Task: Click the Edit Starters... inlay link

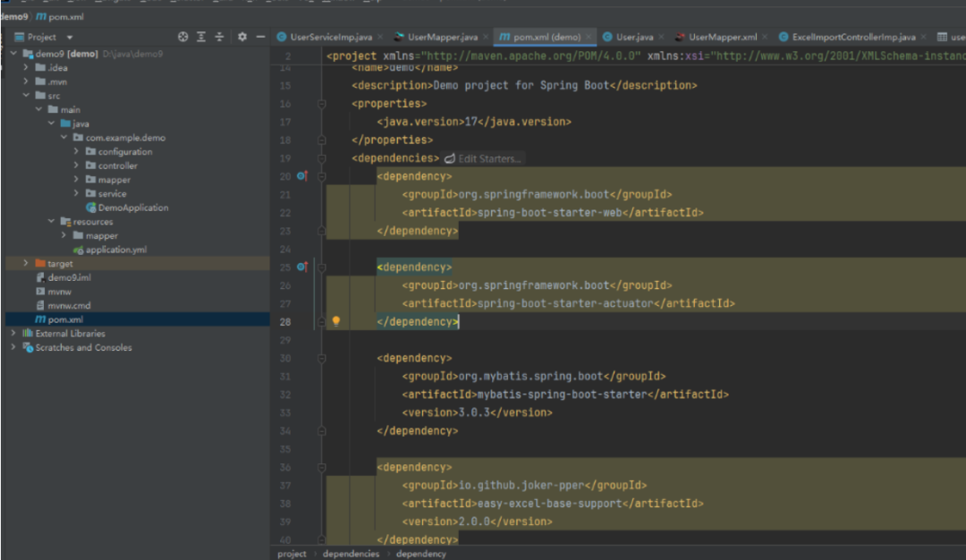Action: 489,159
